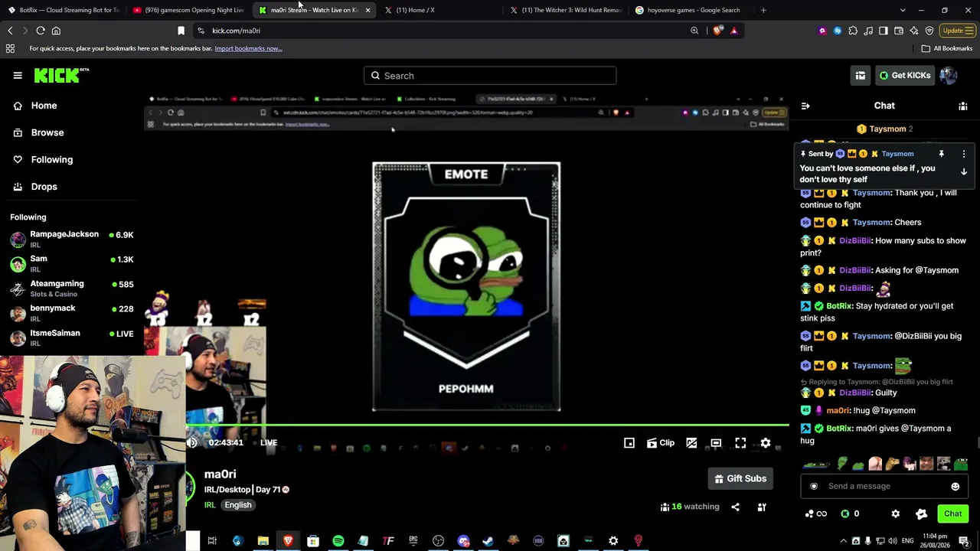Open chat settings gear
The image size is (980, 551).
(896, 514)
